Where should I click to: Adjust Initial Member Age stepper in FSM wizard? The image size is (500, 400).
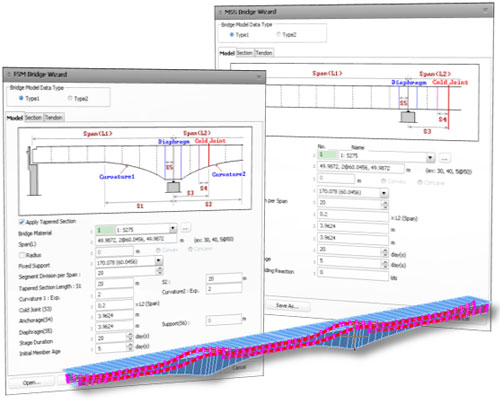[130, 347]
